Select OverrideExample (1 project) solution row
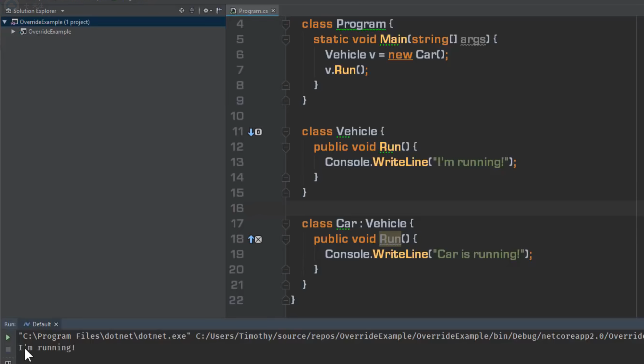This screenshot has height=364, width=644. [x=113, y=22]
